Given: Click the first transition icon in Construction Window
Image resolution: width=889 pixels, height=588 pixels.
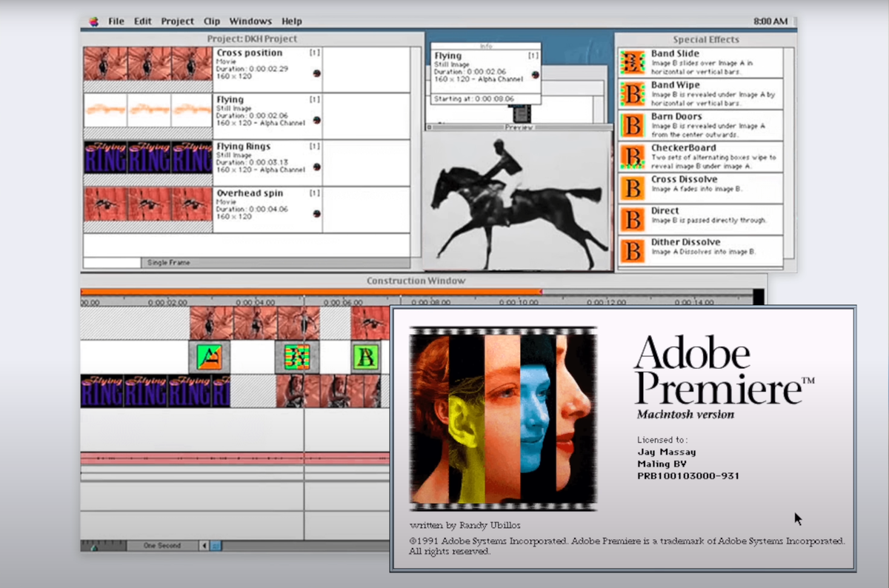Looking at the screenshot, I should click(x=210, y=357).
